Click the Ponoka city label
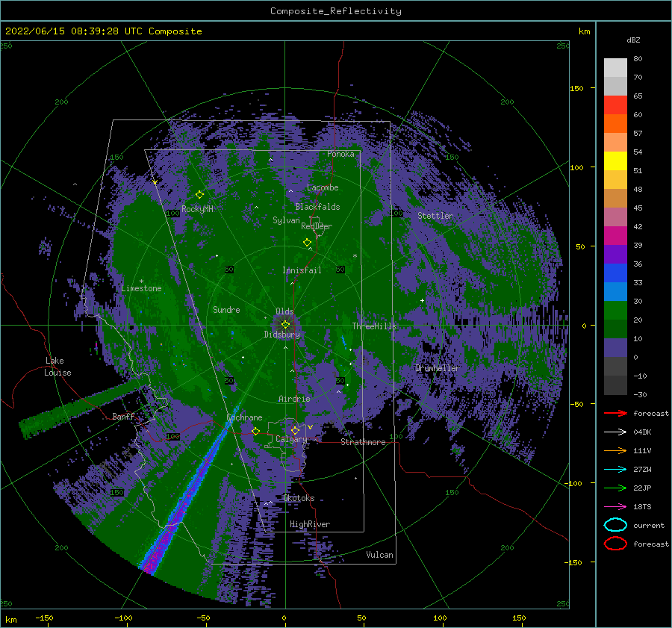The image size is (672, 628). click(340, 154)
